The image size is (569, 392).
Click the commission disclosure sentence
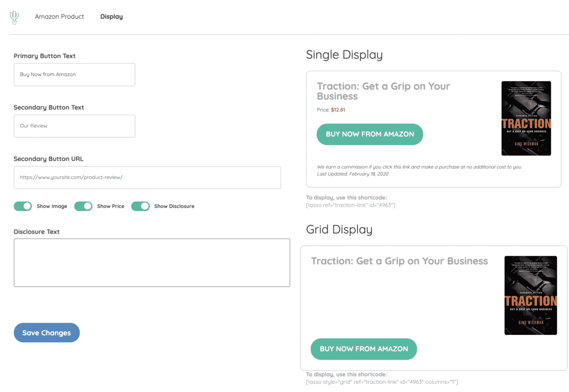click(420, 167)
